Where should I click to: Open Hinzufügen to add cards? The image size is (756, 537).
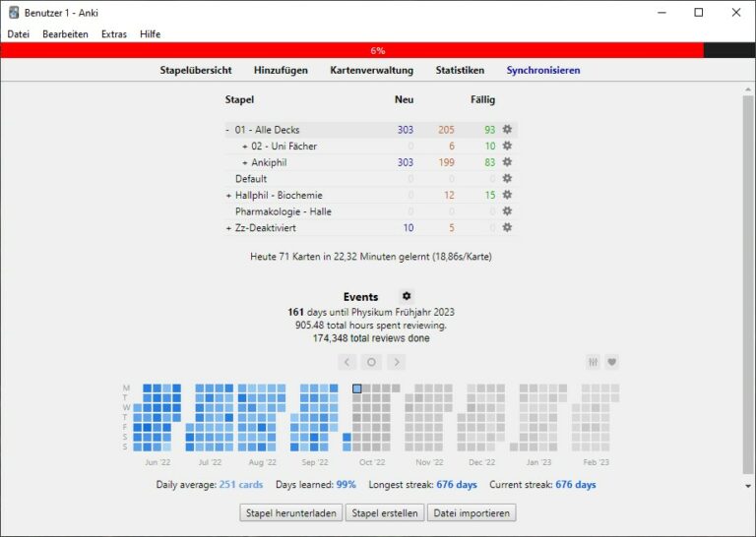pos(281,70)
